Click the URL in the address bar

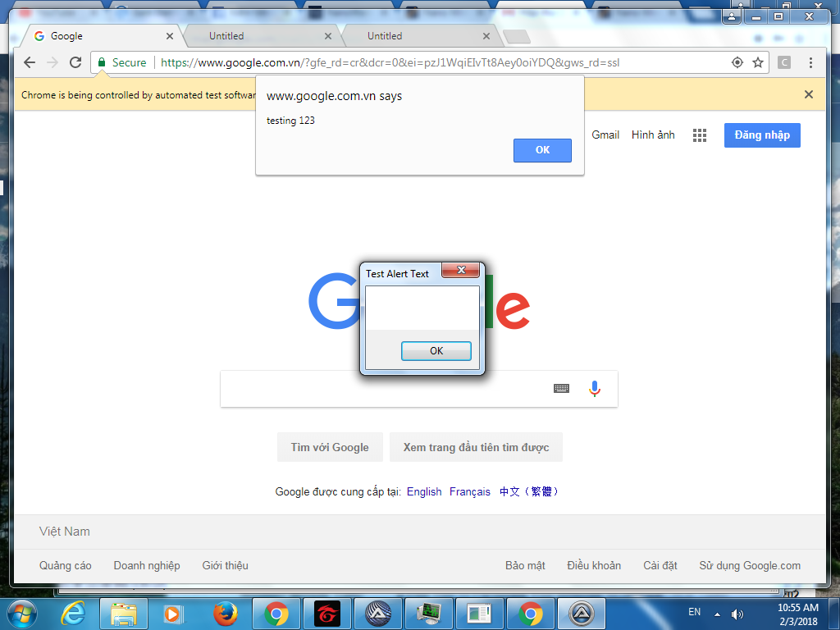pyautogui.click(x=390, y=62)
